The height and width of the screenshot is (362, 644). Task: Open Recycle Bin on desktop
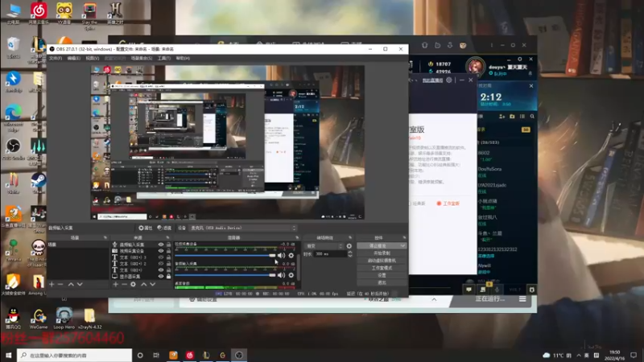13,47
